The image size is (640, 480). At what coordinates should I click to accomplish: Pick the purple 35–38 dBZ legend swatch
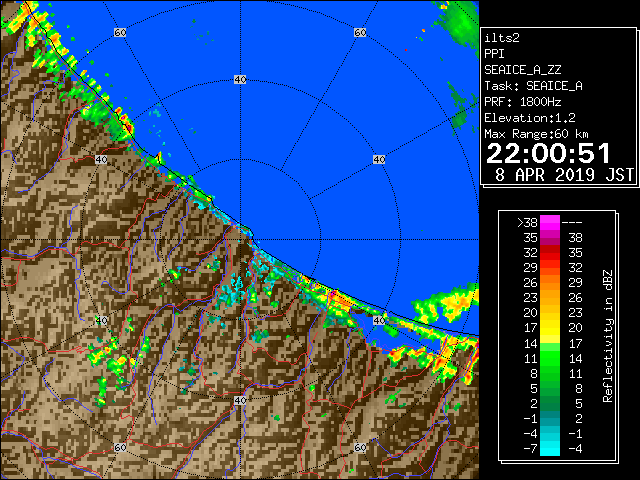point(550,238)
